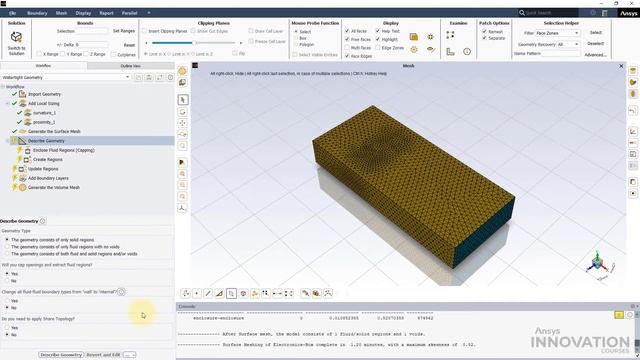Collapse the Workflow root node
Screen dimensions: 640x360
3,87
